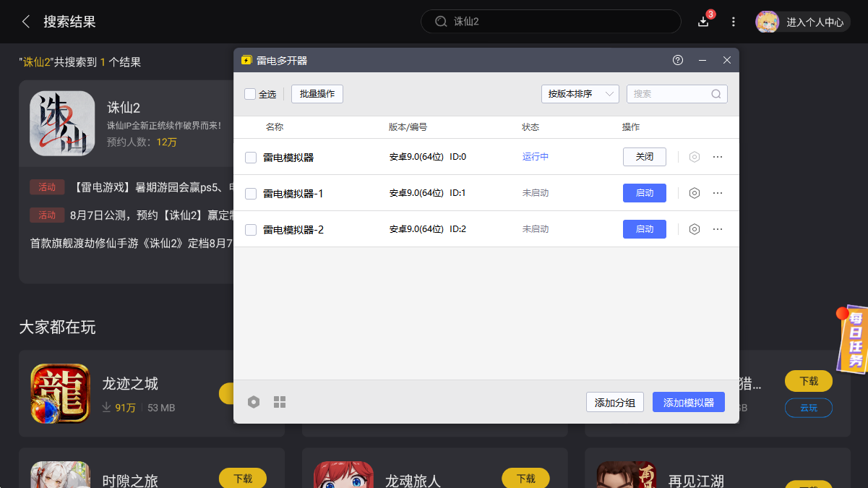Viewport: 868px width, 488px height.
Task: Click 下载 button for 时隙之旅
Action: (243, 479)
